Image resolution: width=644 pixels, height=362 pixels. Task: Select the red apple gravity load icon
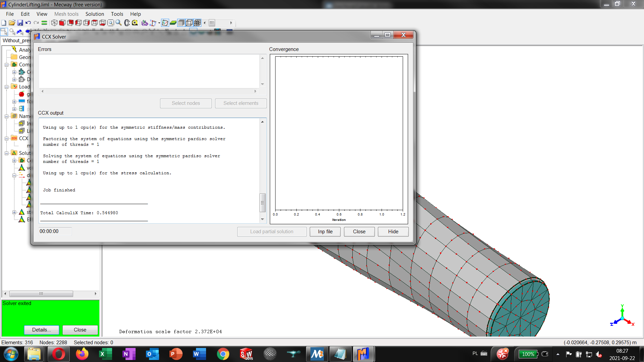coord(21,94)
